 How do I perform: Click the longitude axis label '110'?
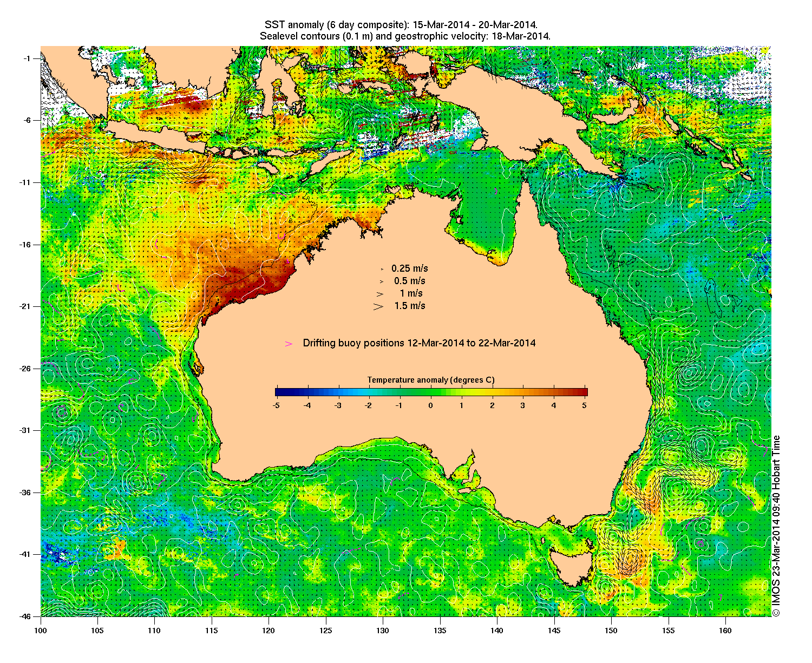[x=154, y=631]
